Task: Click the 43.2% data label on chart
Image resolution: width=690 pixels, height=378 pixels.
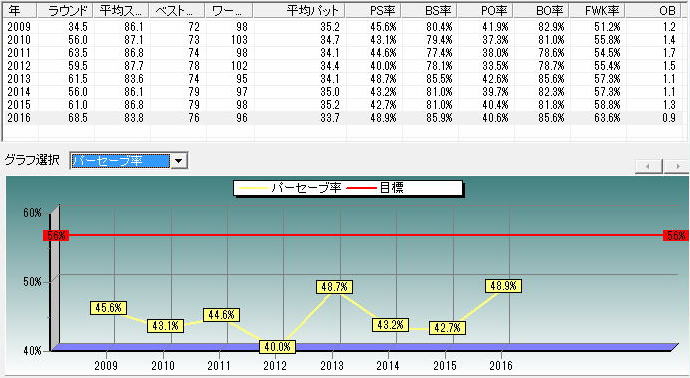Action: pos(390,325)
